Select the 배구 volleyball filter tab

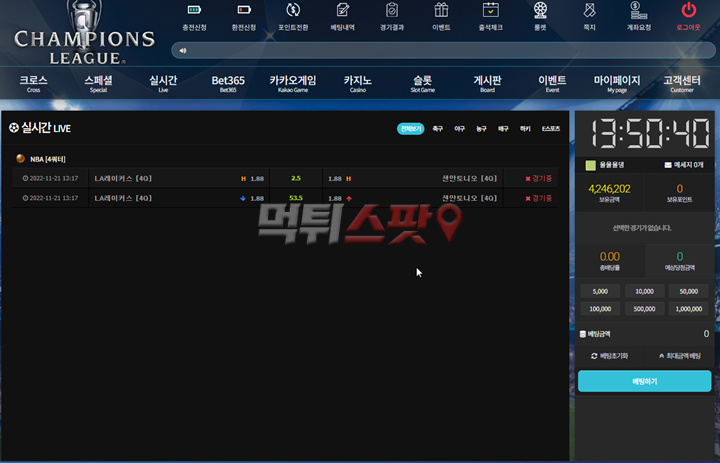[x=503, y=129]
